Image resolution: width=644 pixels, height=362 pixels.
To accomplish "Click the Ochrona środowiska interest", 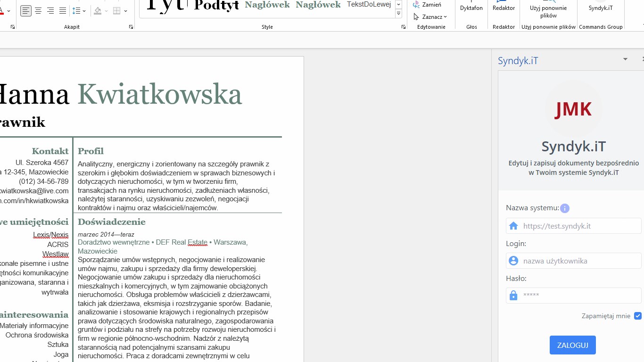I will tap(37, 335).
